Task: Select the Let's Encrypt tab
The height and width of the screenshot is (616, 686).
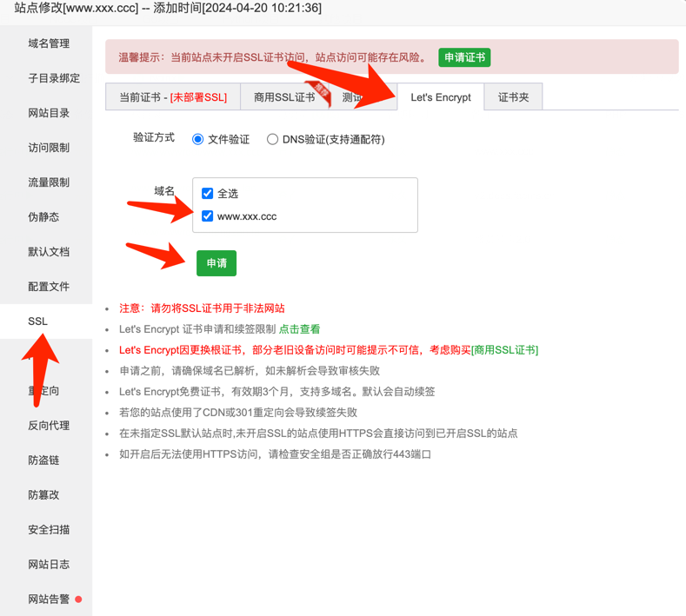Action: pyautogui.click(x=441, y=97)
